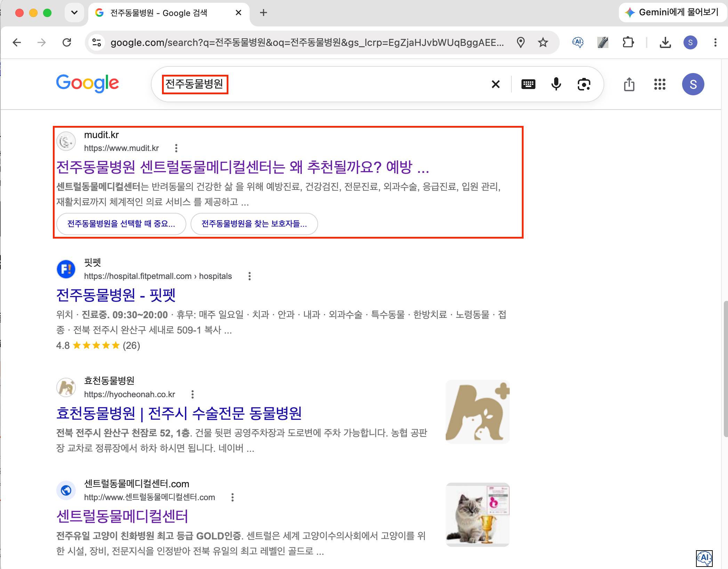Open a new tab with plus button
This screenshot has height=569, width=728.
pos(264,13)
